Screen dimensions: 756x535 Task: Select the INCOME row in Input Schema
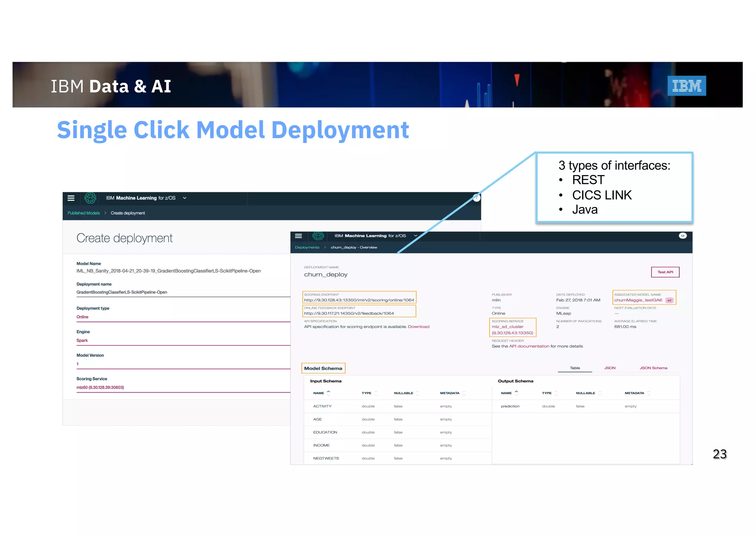click(x=398, y=445)
